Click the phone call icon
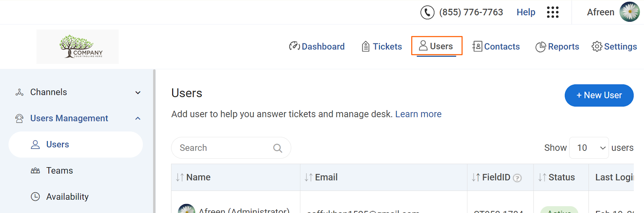 pyautogui.click(x=427, y=12)
